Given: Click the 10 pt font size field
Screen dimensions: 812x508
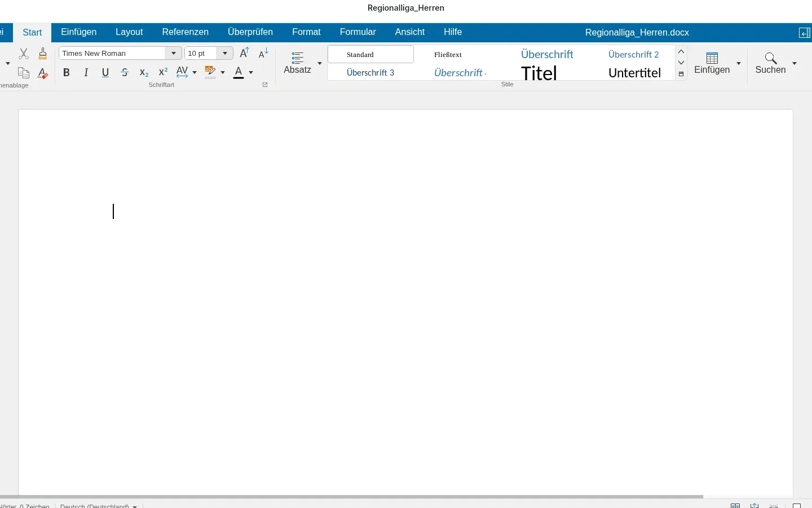Looking at the screenshot, I should tap(201, 53).
